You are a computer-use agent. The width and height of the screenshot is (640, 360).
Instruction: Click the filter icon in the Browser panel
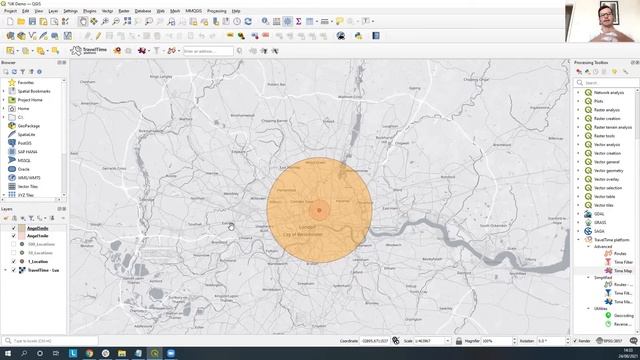coord(23,72)
